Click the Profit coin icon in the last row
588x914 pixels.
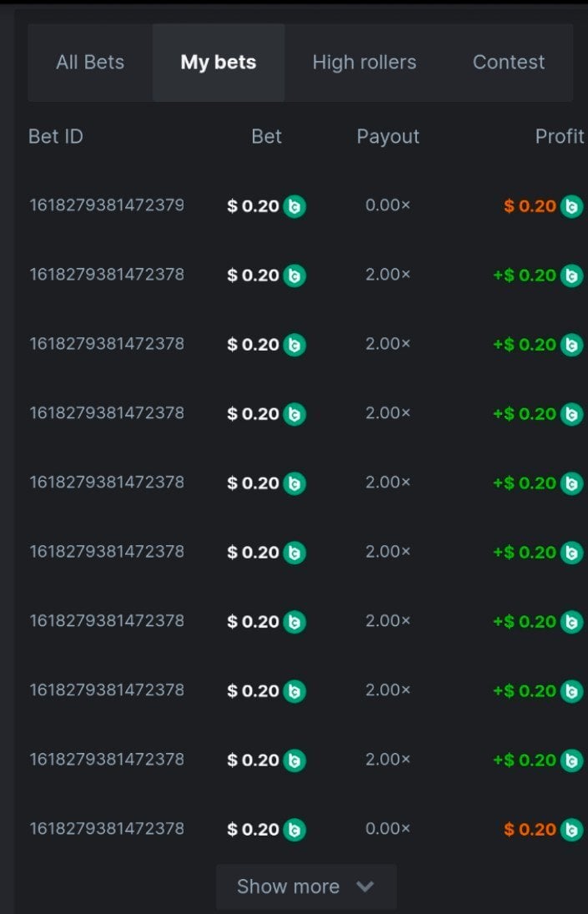(571, 830)
